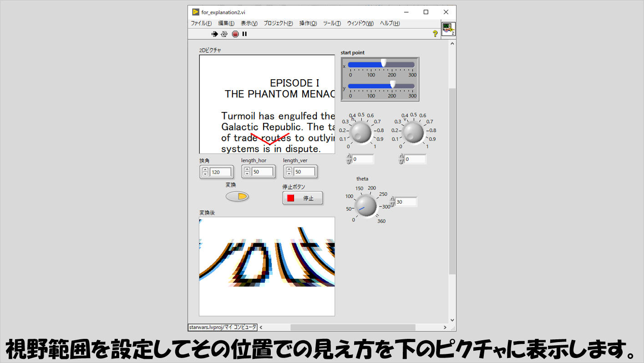Click the theta digital display stepper
The height and width of the screenshot is (363, 644).
[x=392, y=202]
